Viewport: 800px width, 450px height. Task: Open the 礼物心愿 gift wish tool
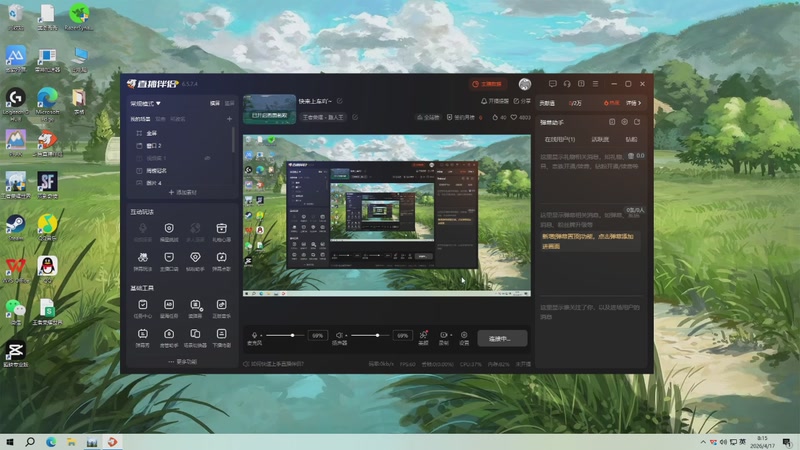point(221,231)
